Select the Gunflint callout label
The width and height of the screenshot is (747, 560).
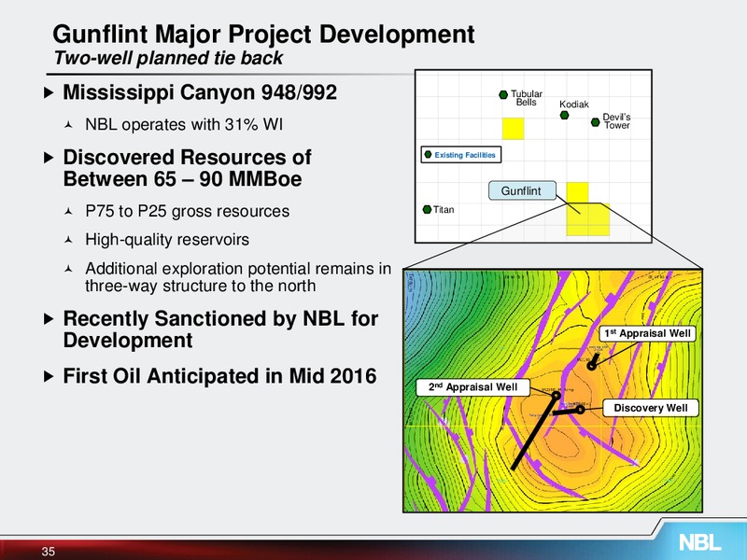pos(522,191)
